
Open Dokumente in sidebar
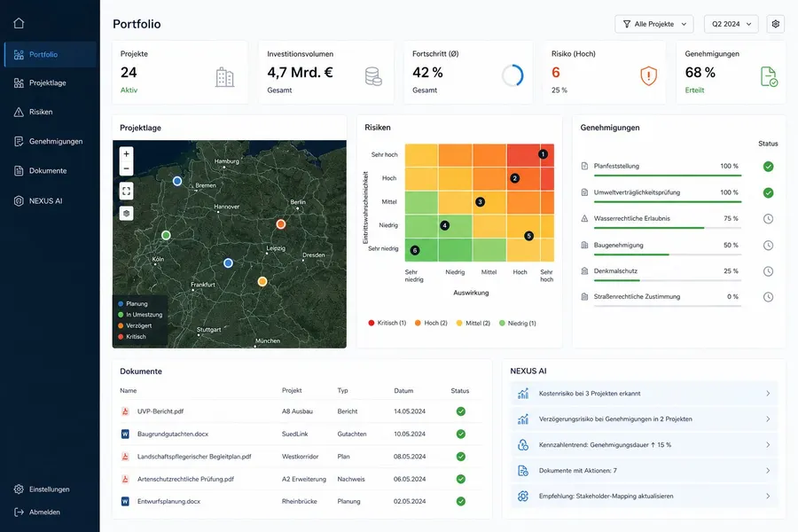click(x=50, y=171)
